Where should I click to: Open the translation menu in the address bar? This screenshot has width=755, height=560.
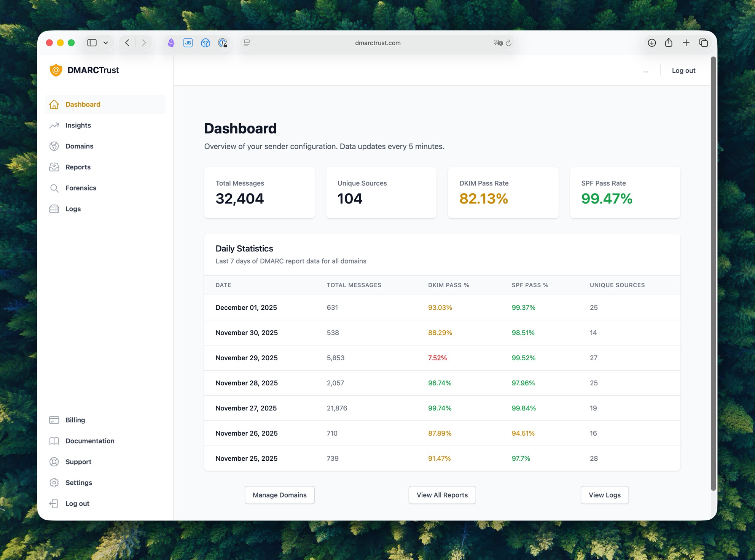498,43
